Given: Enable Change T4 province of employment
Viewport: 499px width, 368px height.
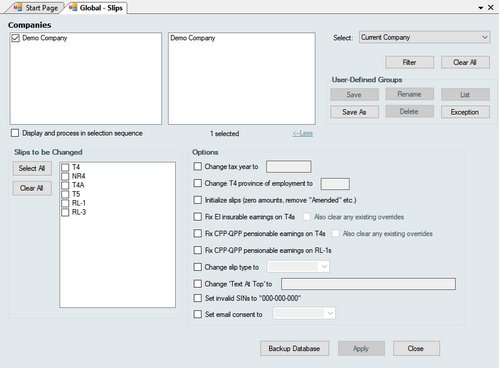Looking at the screenshot, I should click(198, 183).
